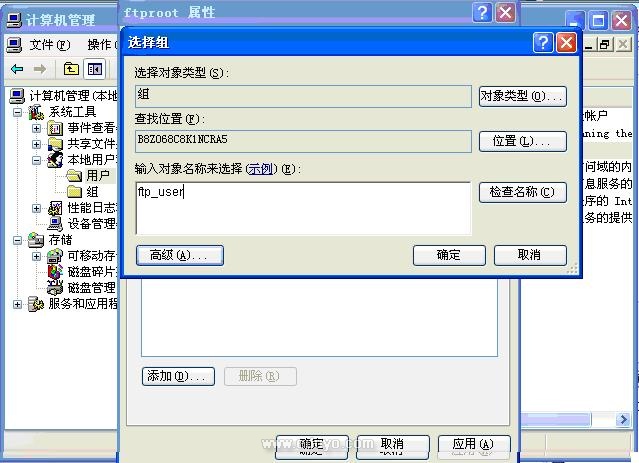Open the 文件(F) menu

(x=48, y=45)
